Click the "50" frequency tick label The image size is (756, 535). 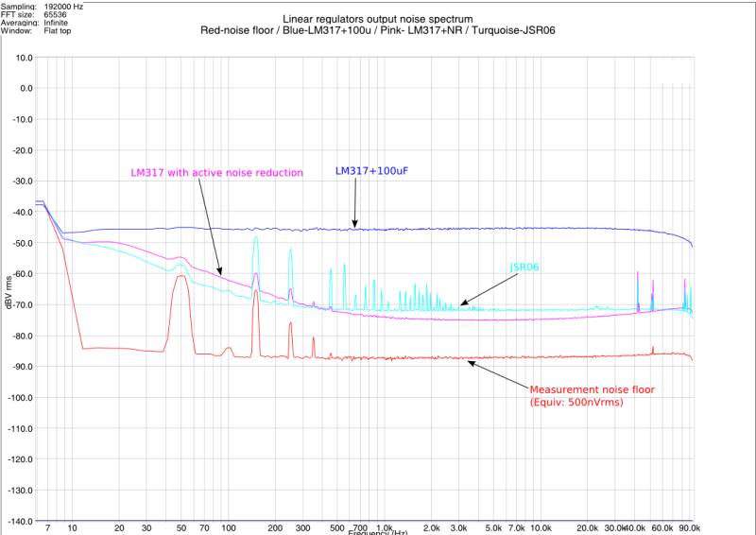[181, 528]
